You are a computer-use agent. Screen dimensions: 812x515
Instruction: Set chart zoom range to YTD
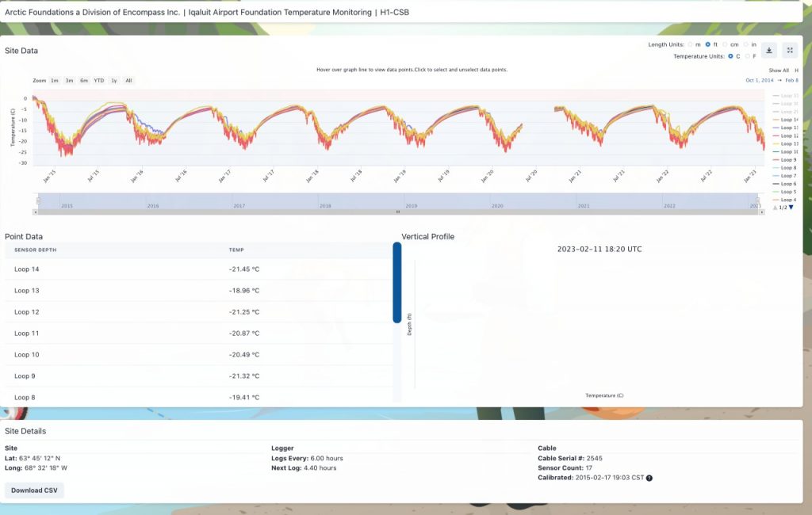point(98,81)
